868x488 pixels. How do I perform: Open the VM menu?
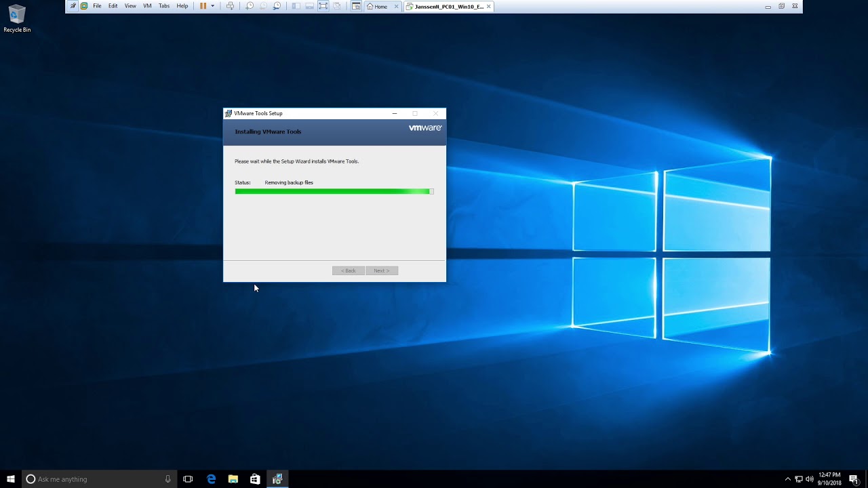147,6
